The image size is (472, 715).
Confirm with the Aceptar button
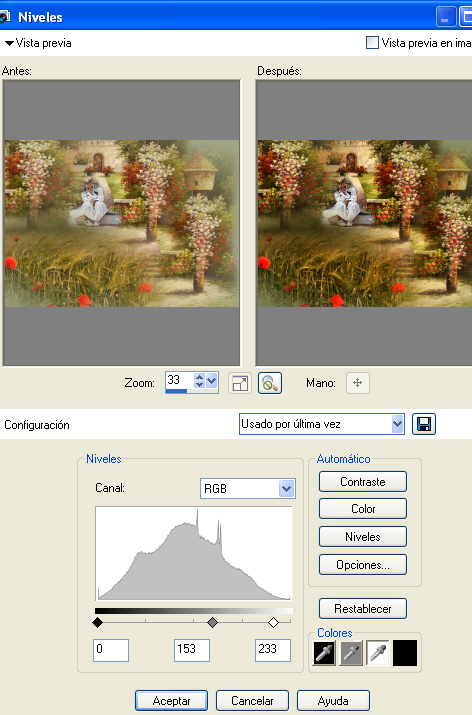(x=171, y=700)
